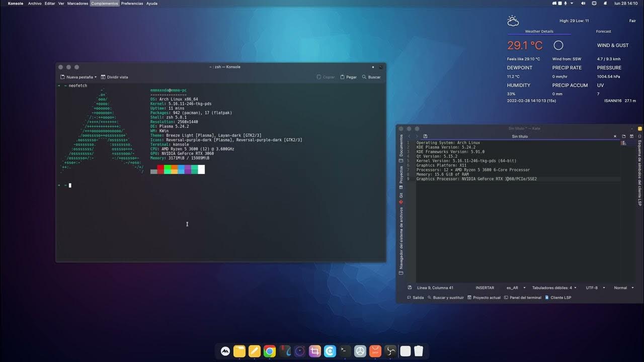Image resolution: width=644 pixels, height=362 pixels.
Task: Open the Complementos menu
Action: coord(105,3)
